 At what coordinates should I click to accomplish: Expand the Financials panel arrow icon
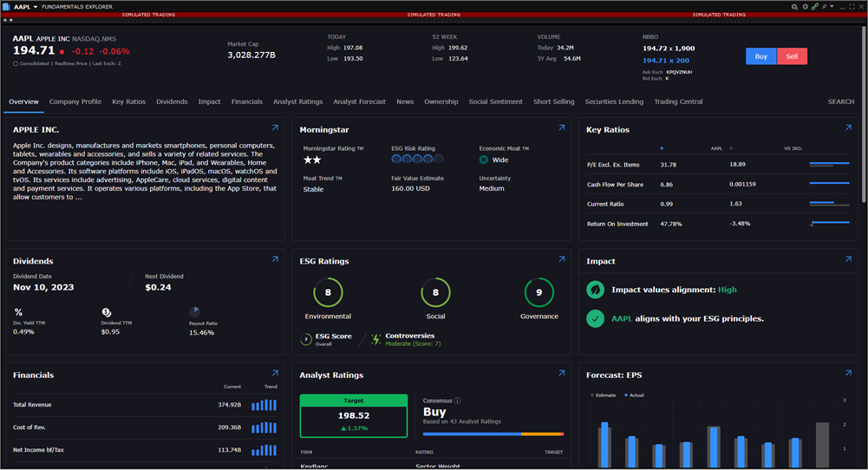(x=275, y=373)
